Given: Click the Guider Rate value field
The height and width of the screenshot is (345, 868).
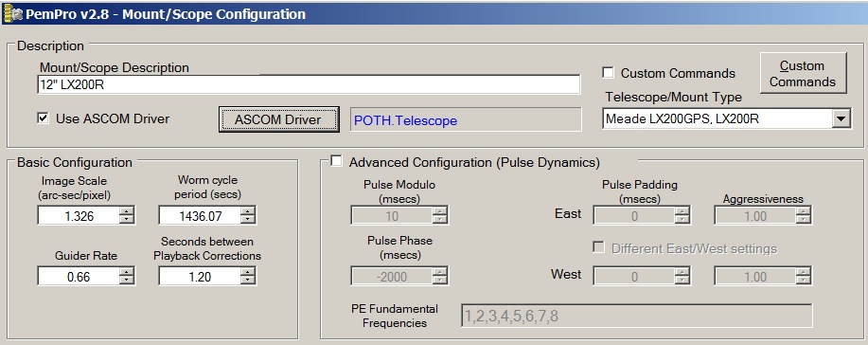Looking at the screenshot, I should click(x=79, y=276).
